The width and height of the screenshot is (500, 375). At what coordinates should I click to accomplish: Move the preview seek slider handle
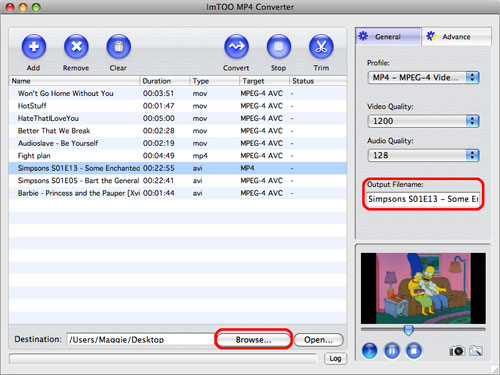[408, 330]
